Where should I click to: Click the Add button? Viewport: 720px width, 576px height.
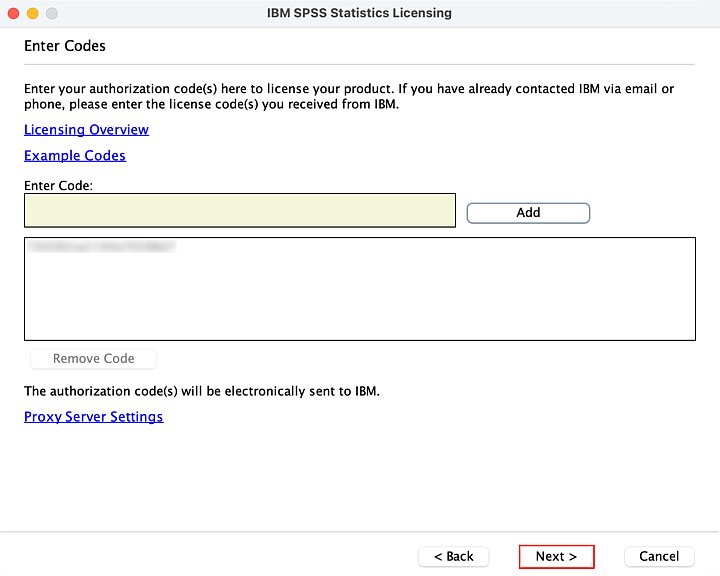point(528,213)
